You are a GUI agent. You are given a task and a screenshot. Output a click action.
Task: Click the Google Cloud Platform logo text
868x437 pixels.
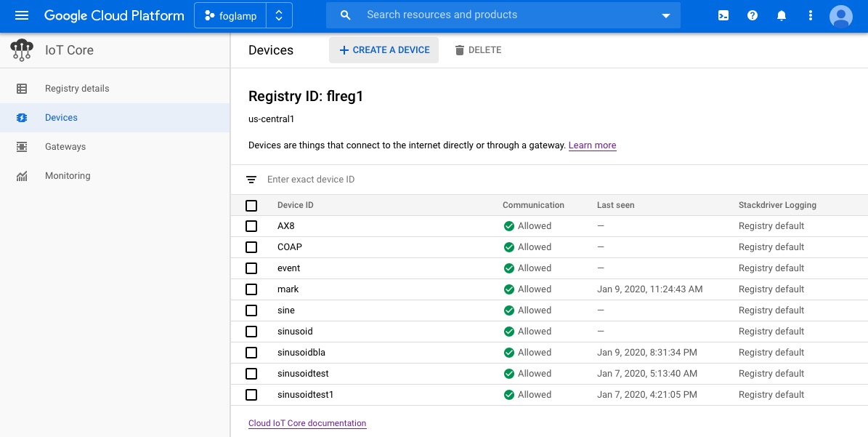coord(114,15)
